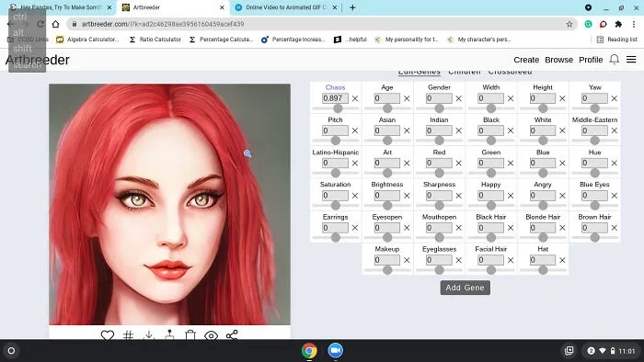644x362 pixels.
Task: Open Zoom from the shelf
Action: (335, 351)
